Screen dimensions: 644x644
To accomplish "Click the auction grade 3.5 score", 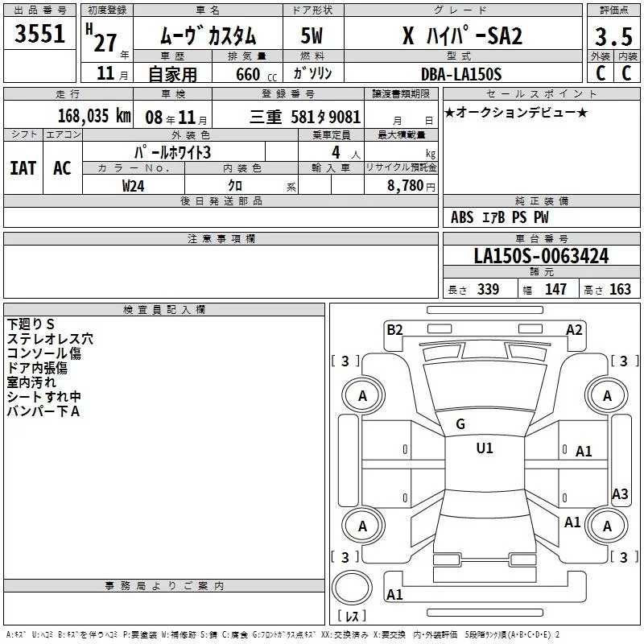I will tap(613, 36).
